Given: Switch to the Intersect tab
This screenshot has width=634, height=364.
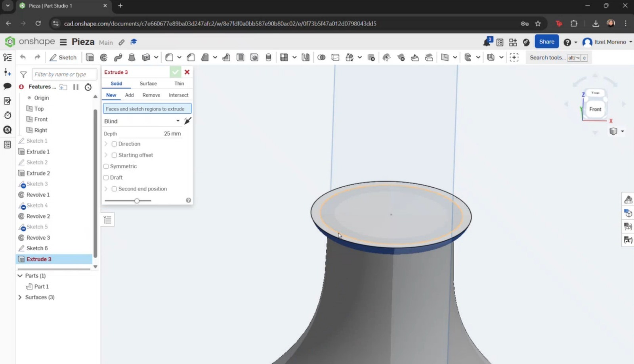Looking at the screenshot, I should coord(178,95).
